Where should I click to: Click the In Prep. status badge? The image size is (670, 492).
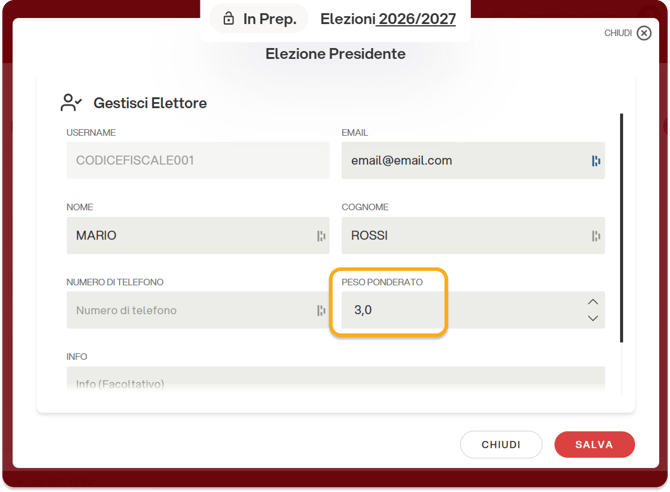coord(259,19)
